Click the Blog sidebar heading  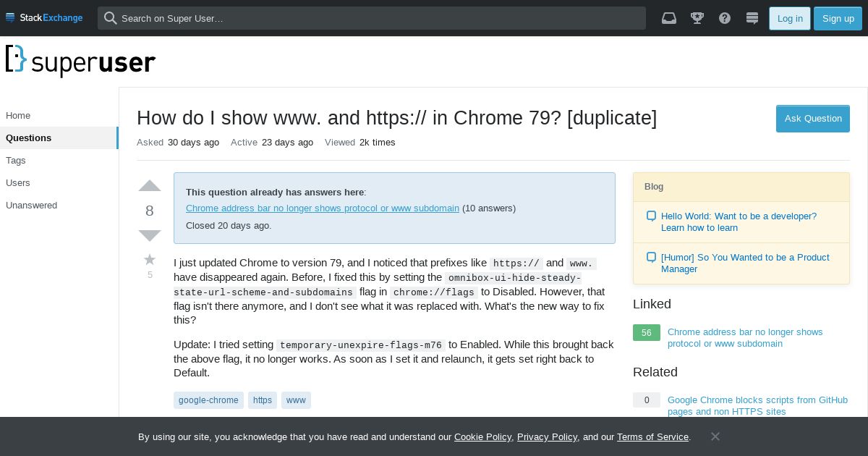654,187
